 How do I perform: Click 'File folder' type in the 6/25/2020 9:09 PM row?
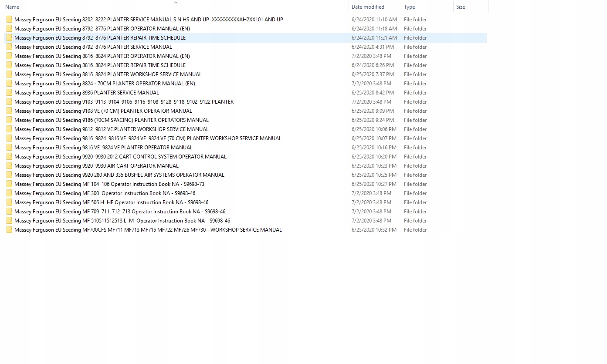pos(415,111)
